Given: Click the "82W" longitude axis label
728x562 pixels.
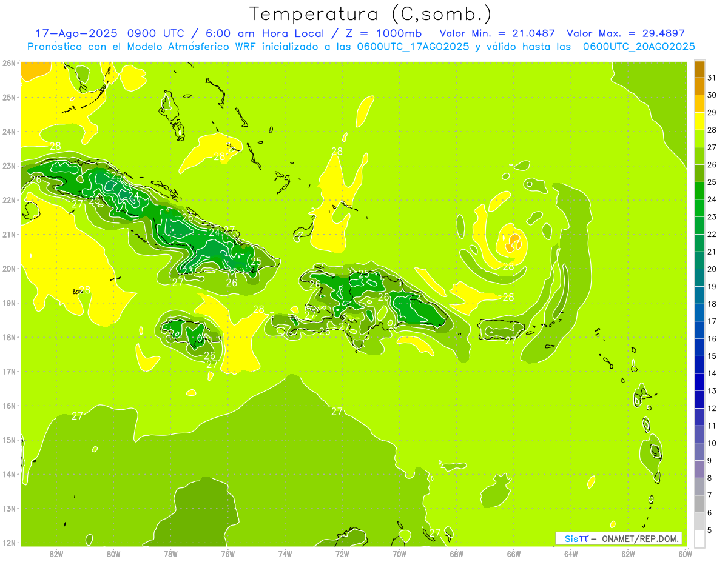Looking at the screenshot, I should (x=56, y=553).
